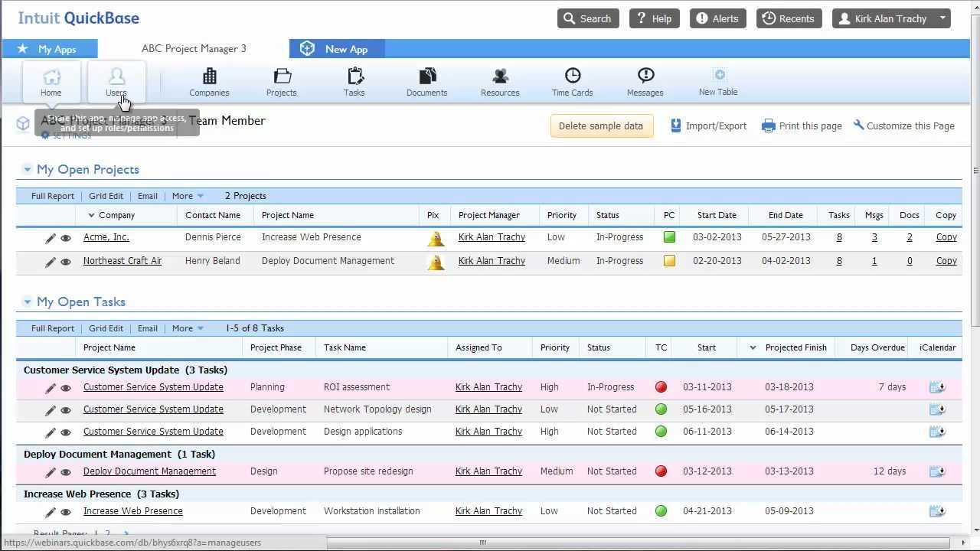980x551 pixels.
Task: View the Propose site redesign eye icon
Action: [x=66, y=472]
